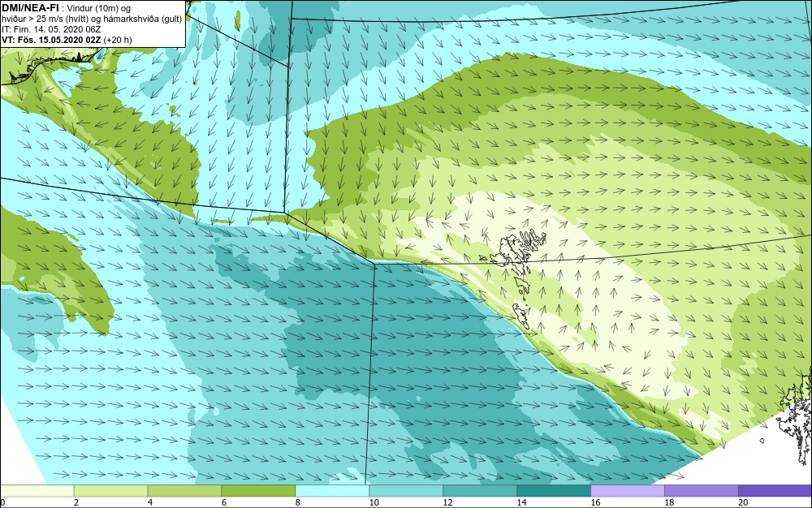Click the 4–6 m/s green legend swatch
Image resolution: width=812 pixels, height=508 pixels.
click(184, 491)
